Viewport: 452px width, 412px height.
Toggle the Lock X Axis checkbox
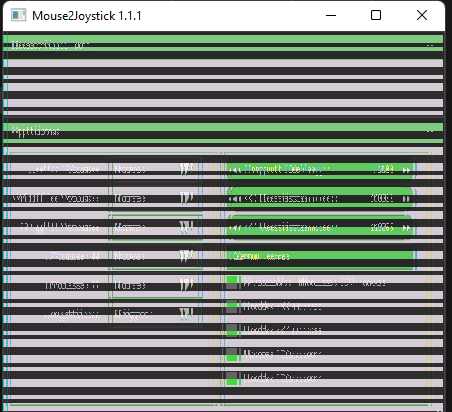(x=232, y=306)
